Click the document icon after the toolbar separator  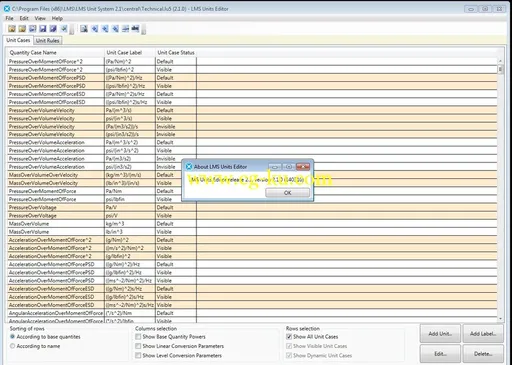(x=84, y=29)
